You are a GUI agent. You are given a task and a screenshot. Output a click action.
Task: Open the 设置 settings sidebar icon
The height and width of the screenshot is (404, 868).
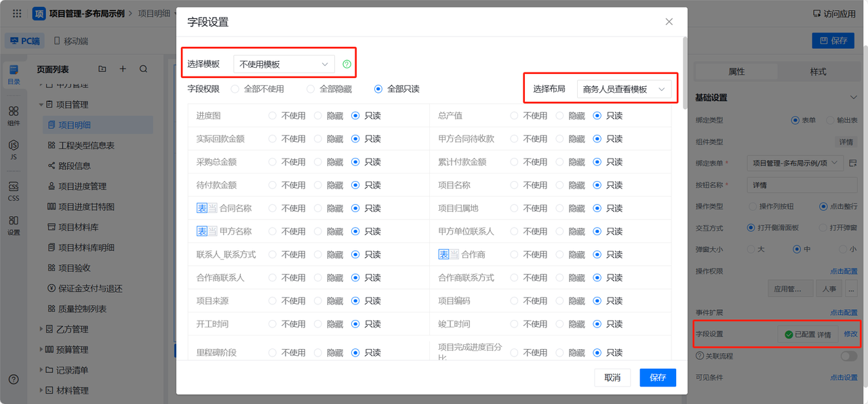pyautogui.click(x=14, y=225)
